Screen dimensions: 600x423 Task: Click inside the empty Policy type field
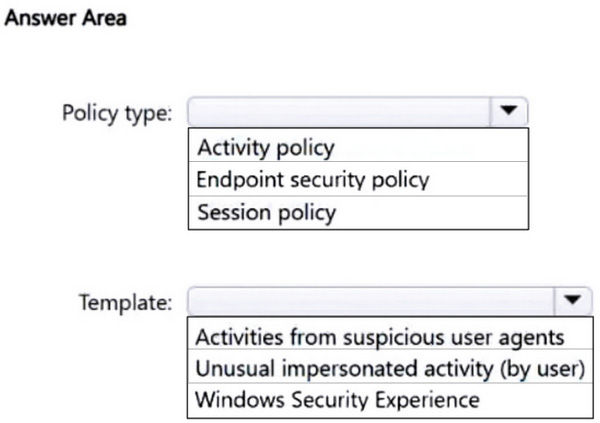tap(339, 111)
